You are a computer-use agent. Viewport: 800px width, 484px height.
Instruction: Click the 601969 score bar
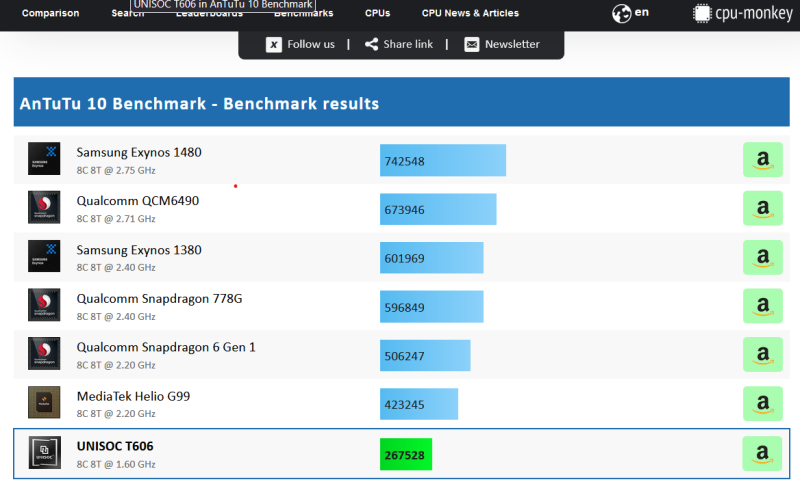[432, 258]
